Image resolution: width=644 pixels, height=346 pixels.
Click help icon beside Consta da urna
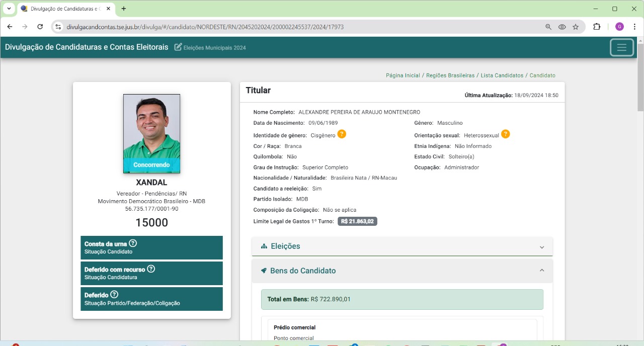tap(133, 243)
